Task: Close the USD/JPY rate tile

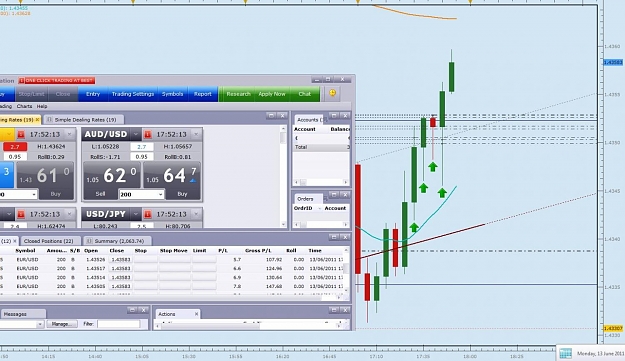Action: coord(196,214)
